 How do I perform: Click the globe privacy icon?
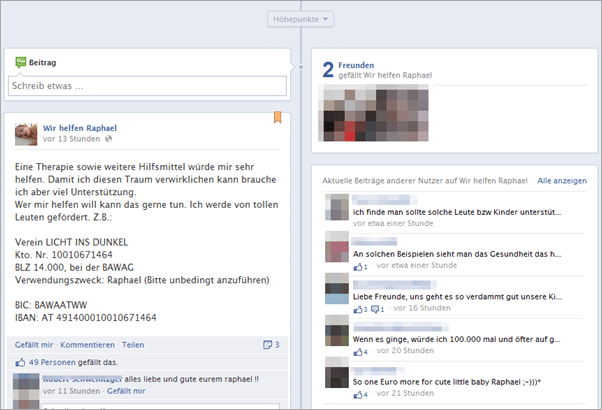coord(109,139)
